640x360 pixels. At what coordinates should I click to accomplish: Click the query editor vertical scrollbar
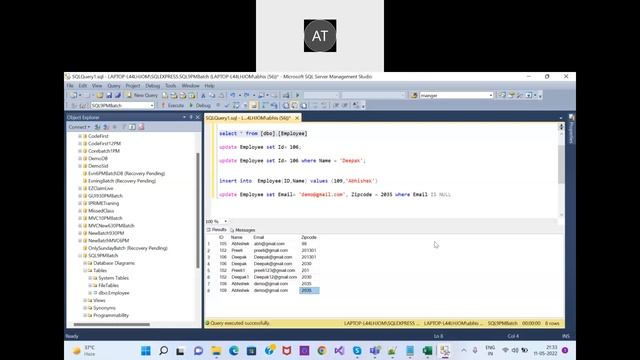[x=561, y=165]
